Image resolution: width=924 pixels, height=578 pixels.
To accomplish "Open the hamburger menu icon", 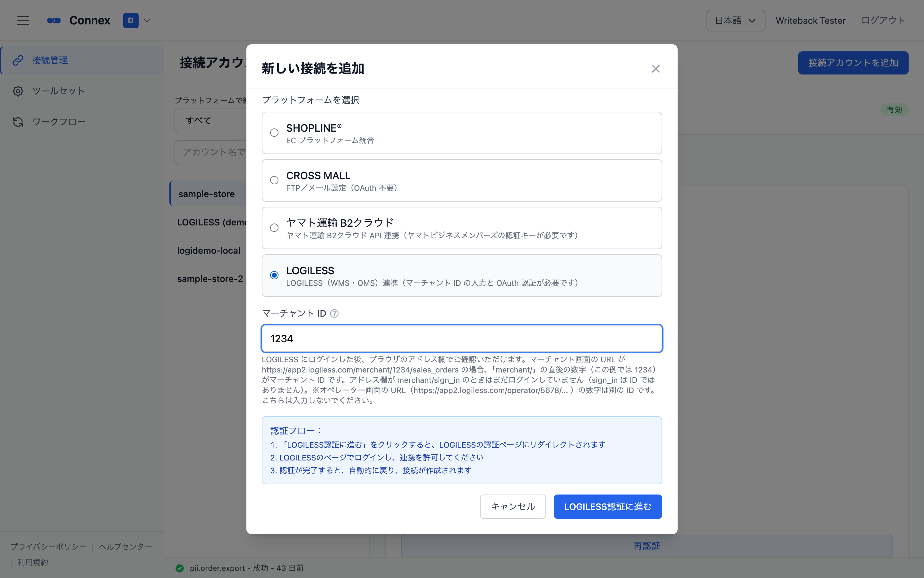I will click(x=23, y=21).
